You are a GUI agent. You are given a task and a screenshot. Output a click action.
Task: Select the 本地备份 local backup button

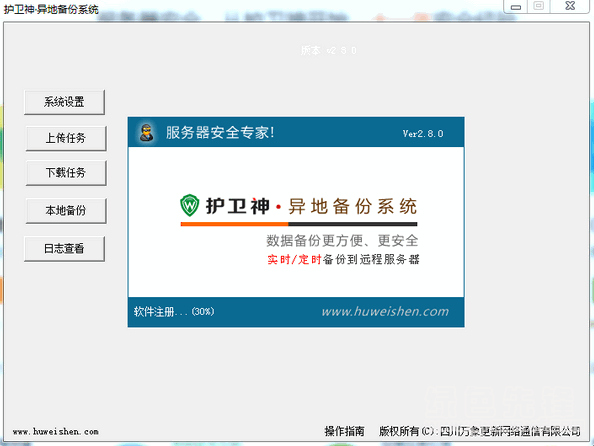66,210
